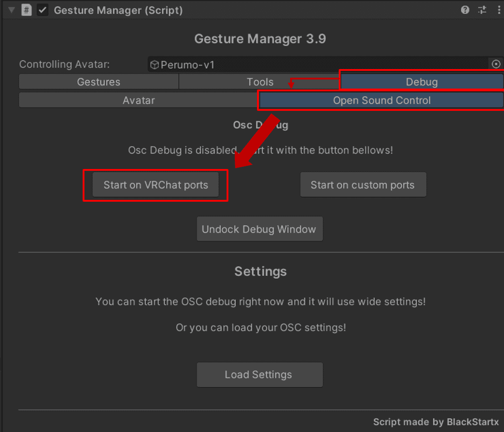Collapse the Gesture Manager component foldout
This screenshot has height=432, width=504.
tap(11, 10)
